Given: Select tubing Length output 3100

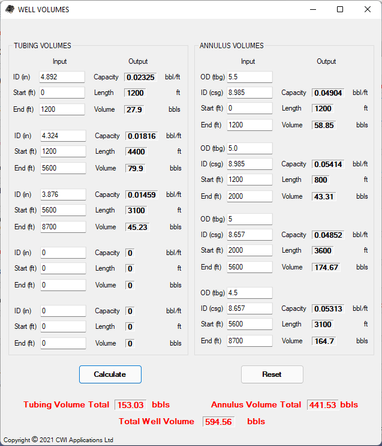Looking at the screenshot, I should (x=136, y=210).
